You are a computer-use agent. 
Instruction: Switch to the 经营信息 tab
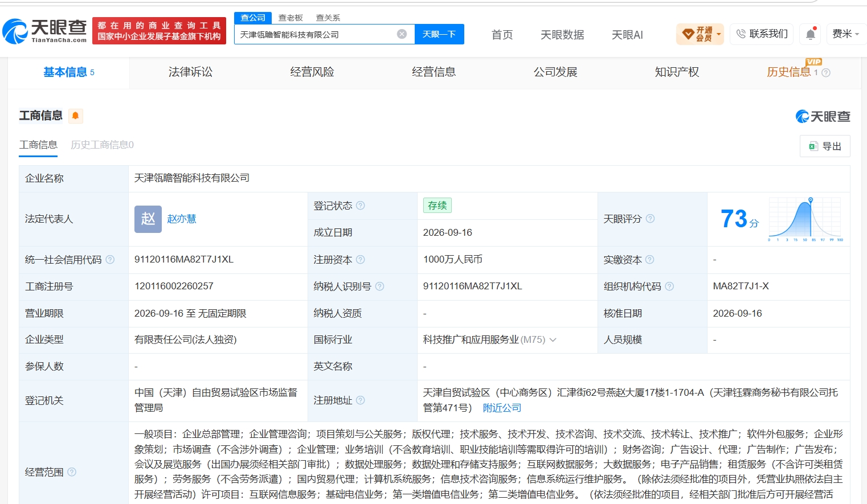(434, 72)
